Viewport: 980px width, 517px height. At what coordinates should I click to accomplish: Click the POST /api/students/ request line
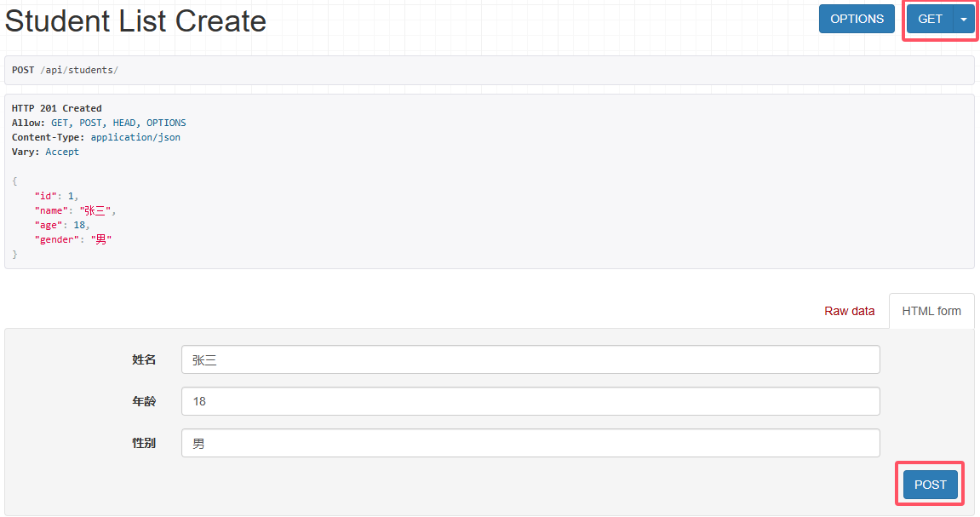click(x=65, y=70)
